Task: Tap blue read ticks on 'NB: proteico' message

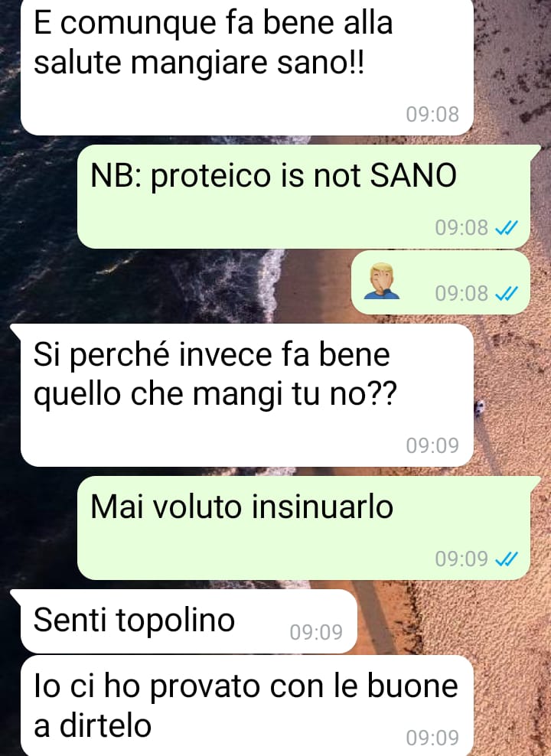Action: pyautogui.click(x=506, y=227)
